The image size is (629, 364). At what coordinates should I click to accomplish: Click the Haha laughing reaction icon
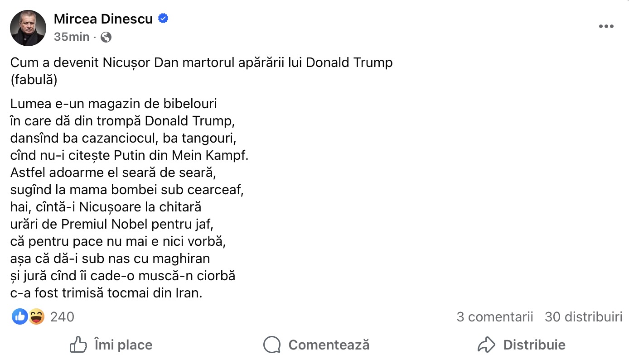pyautogui.click(x=36, y=316)
